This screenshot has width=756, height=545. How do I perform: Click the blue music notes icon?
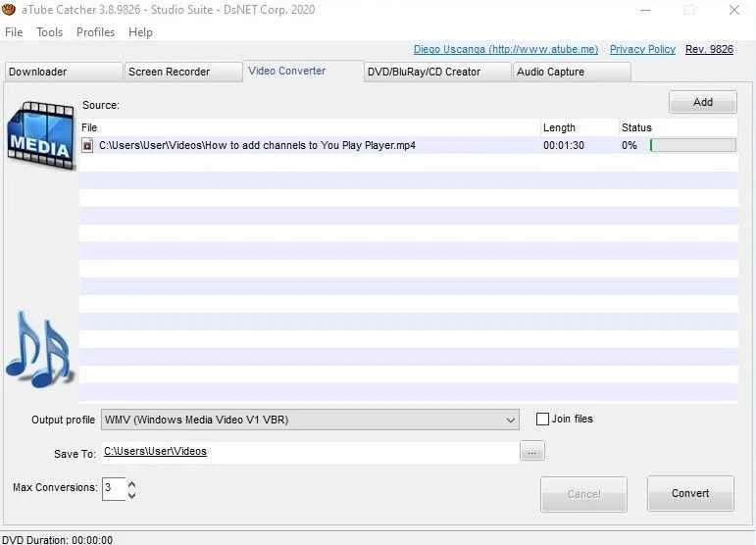(x=39, y=349)
